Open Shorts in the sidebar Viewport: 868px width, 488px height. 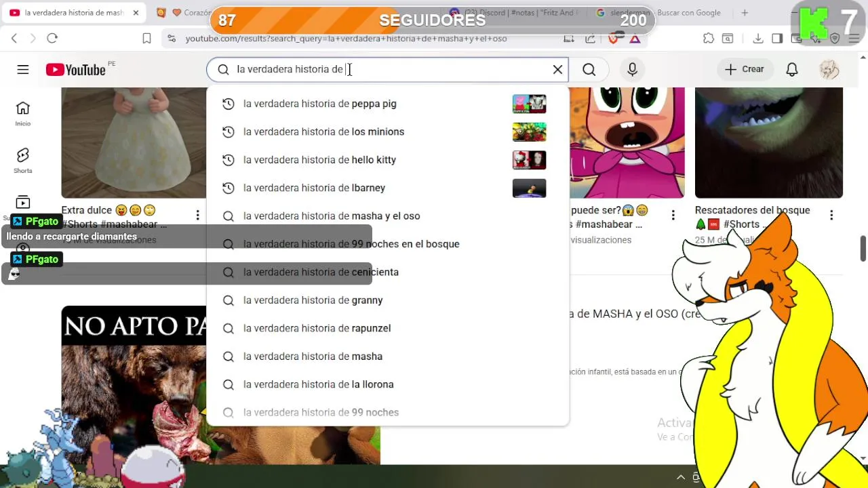tap(23, 161)
